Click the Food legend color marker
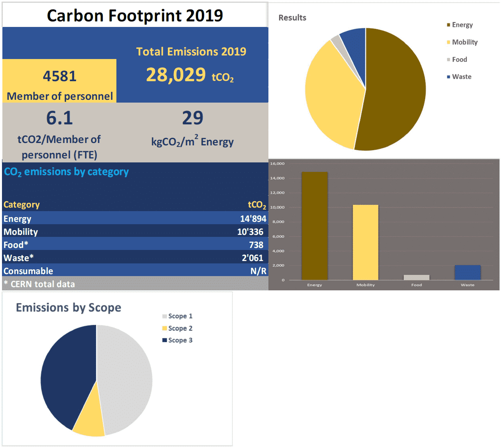502x448 pixels. (449, 60)
